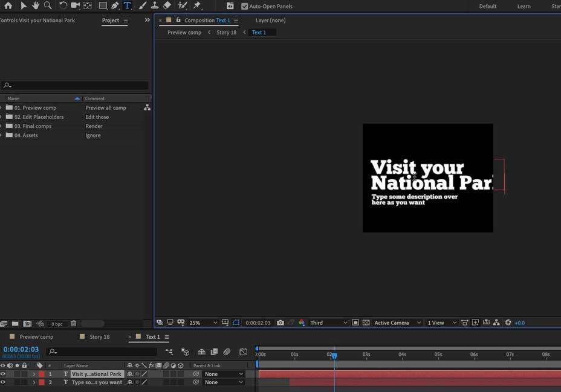Screen dimensions: 561x392
Task: Open Show Channel and Color Management icon
Action: click(x=302, y=323)
